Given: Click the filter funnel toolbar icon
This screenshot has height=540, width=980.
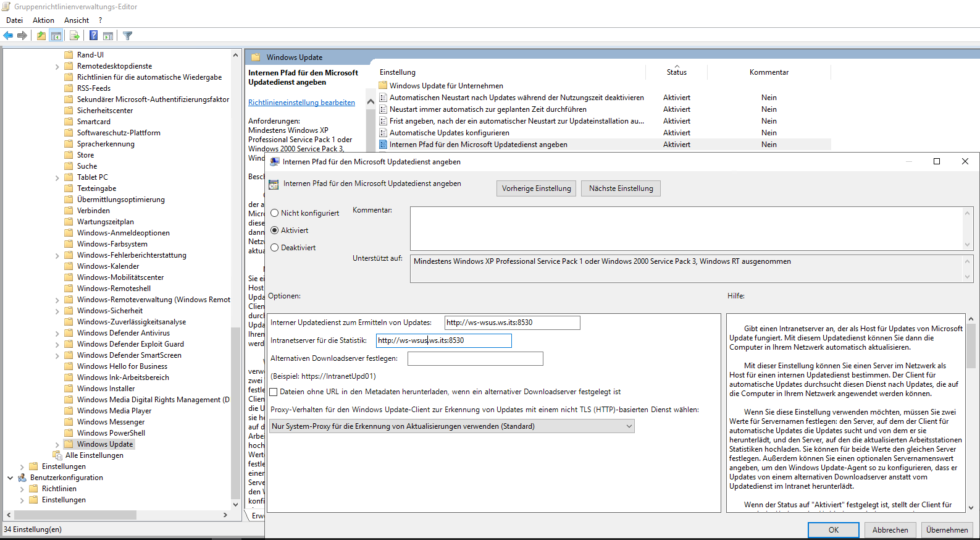Looking at the screenshot, I should (128, 36).
